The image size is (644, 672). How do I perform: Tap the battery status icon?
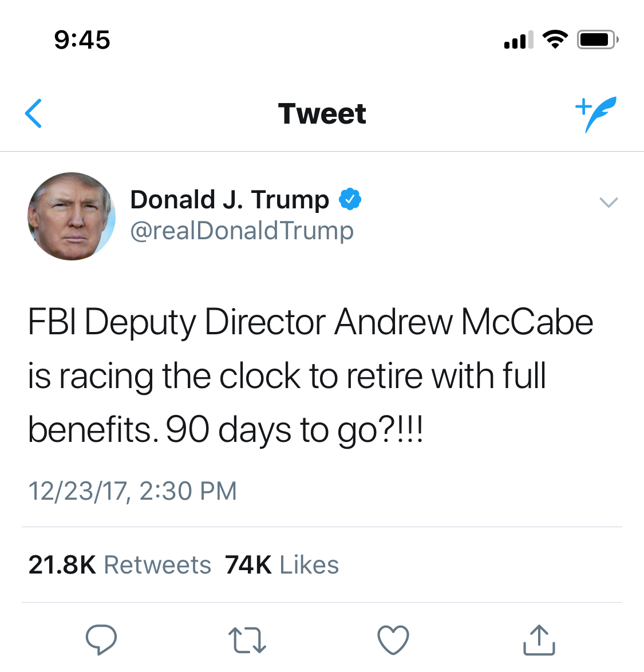pyautogui.click(x=597, y=39)
